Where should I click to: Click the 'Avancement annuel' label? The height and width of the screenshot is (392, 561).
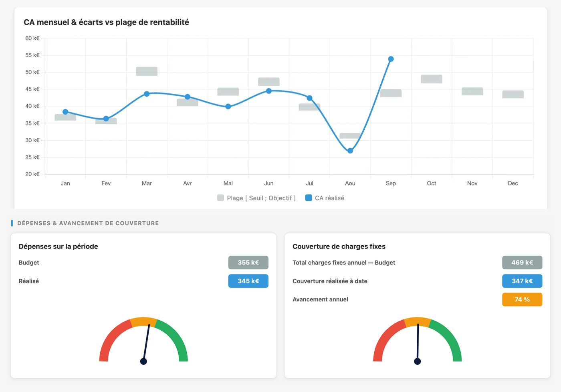click(320, 299)
